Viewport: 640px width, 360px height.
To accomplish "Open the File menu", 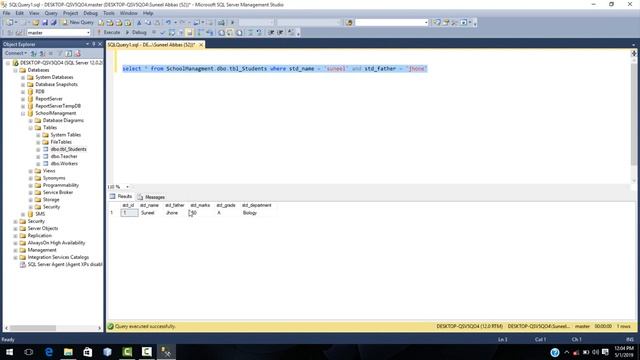I will 7,13.
